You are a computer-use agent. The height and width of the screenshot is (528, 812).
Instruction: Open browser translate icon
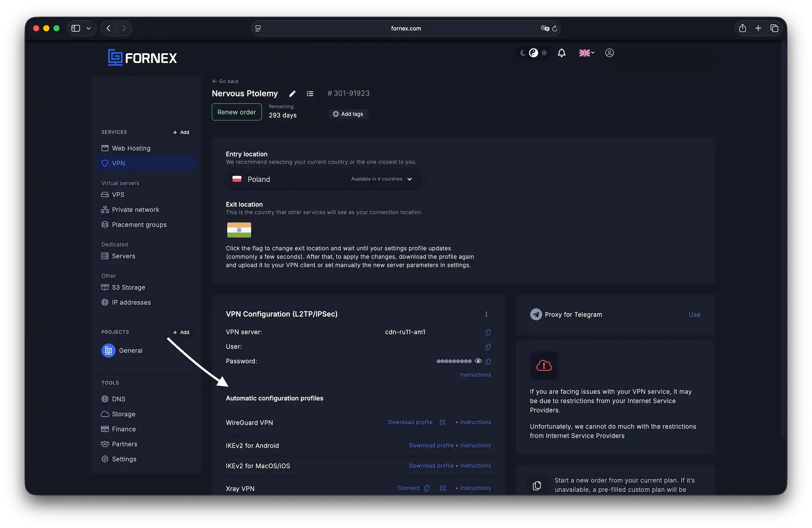coord(545,28)
